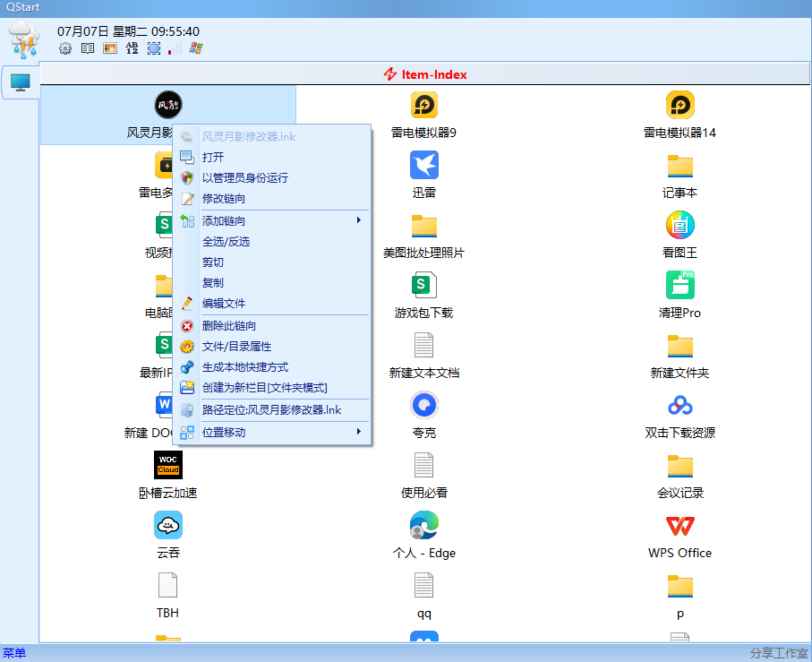Launch 个人 - Edge browser icon

[424, 526]
